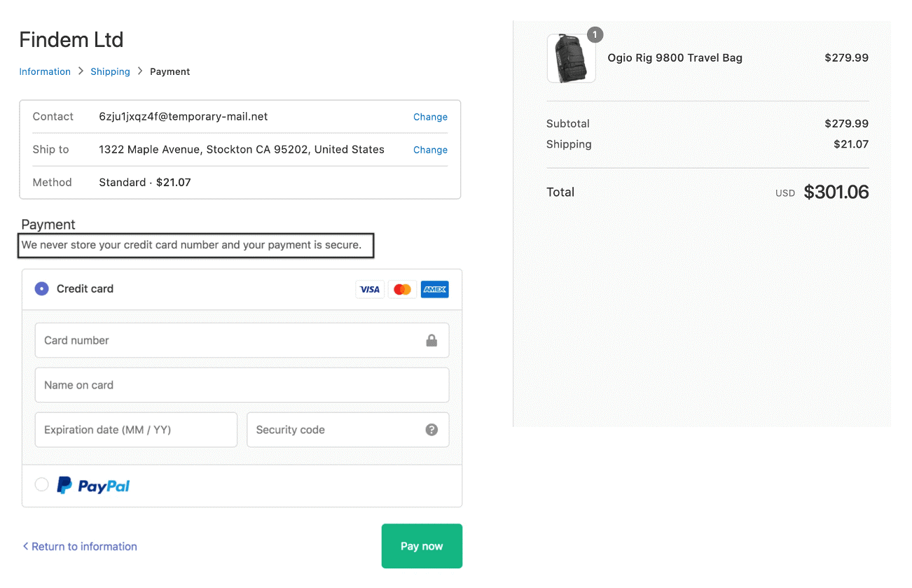Click the American Express logo

point(435,289)
